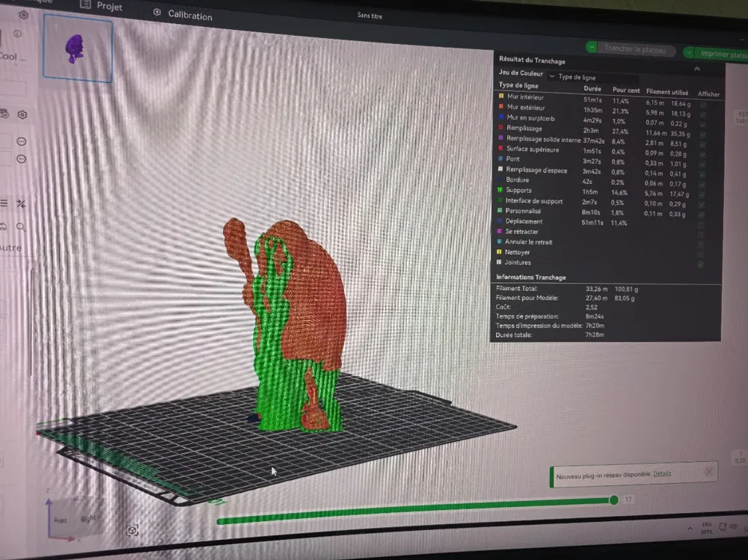Open the Type de ligne color dropdown
Viewport: 748px width, 560px height.
pos(593,77)
